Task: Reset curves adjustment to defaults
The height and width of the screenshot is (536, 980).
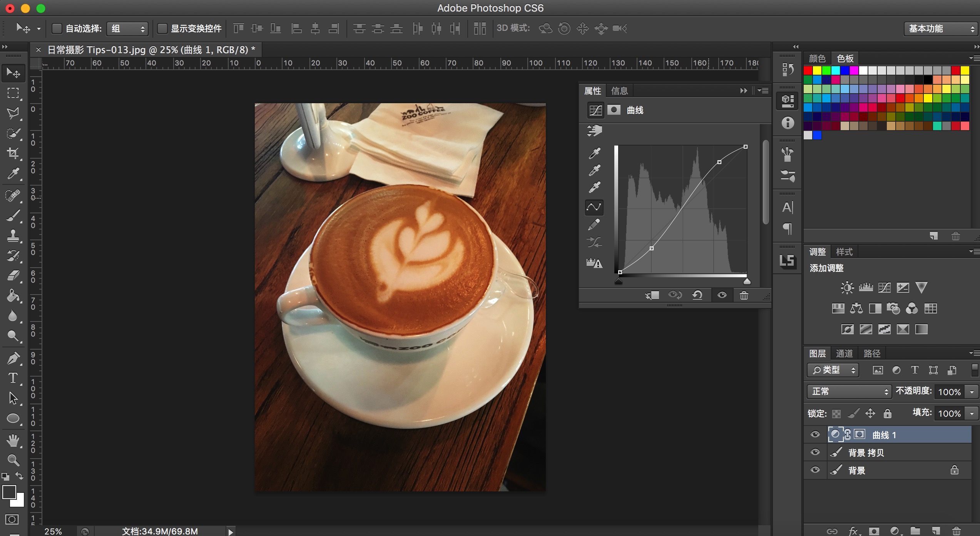Action: (x=697, y=295)
